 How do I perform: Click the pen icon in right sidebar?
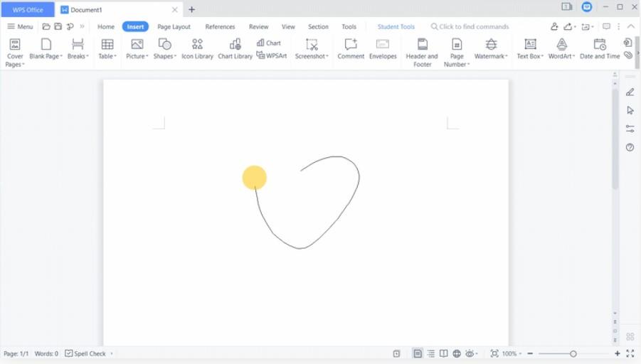(x=630, y=92)
